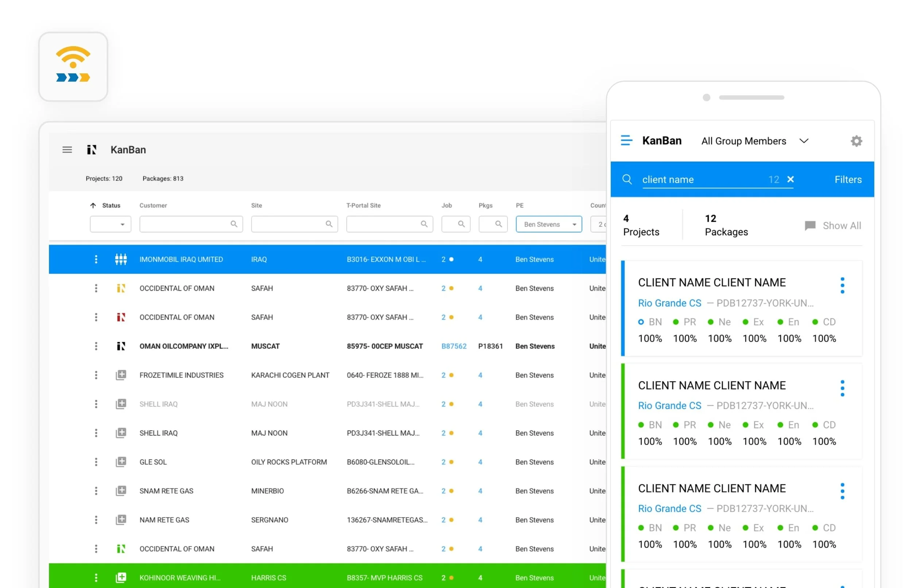
Task: Open the Status filter dropdown
Action: coord(110,224)
